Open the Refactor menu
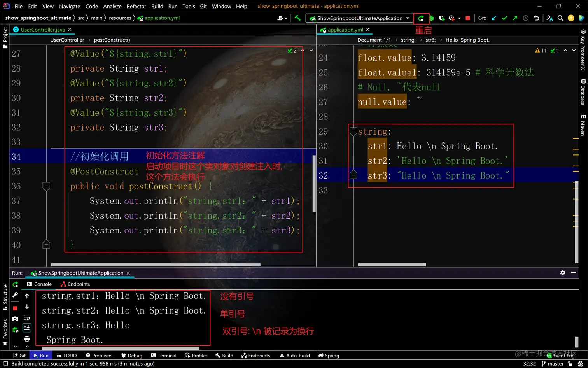The height and width of the screenshot is (368, 588). coord(136,6)
